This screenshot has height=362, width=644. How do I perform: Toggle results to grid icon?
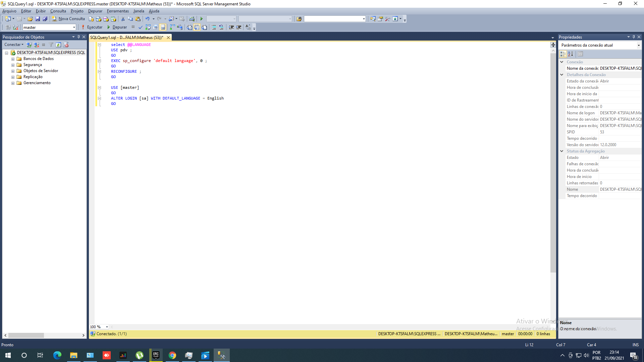[x=197, y=27]
